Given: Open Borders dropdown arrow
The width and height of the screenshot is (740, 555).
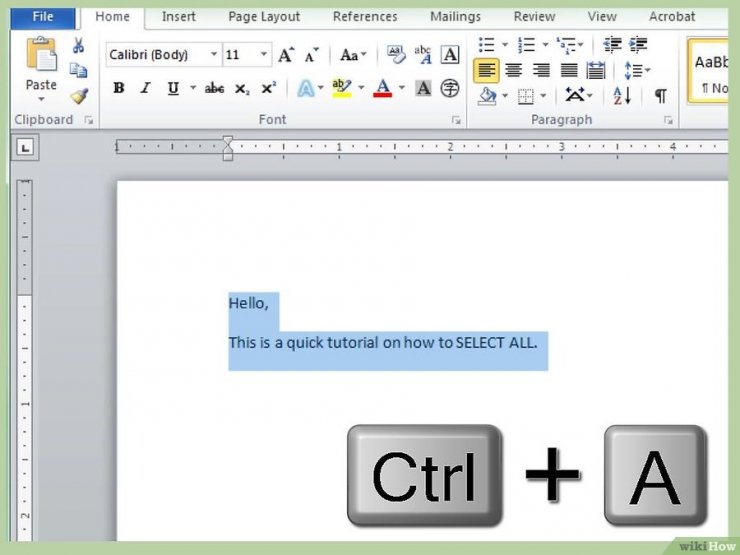Looking at the screenshot, I should 543,96.
